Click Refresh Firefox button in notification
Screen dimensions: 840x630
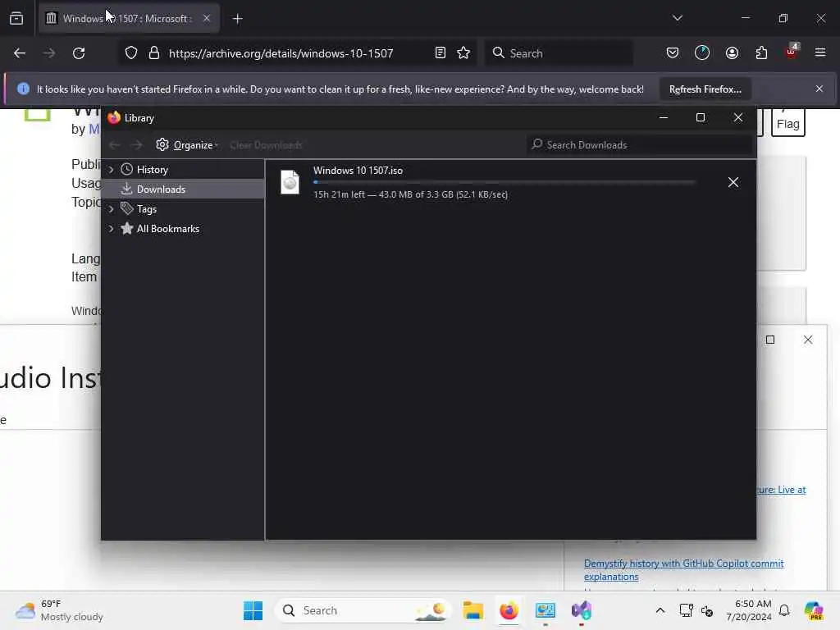705,89
